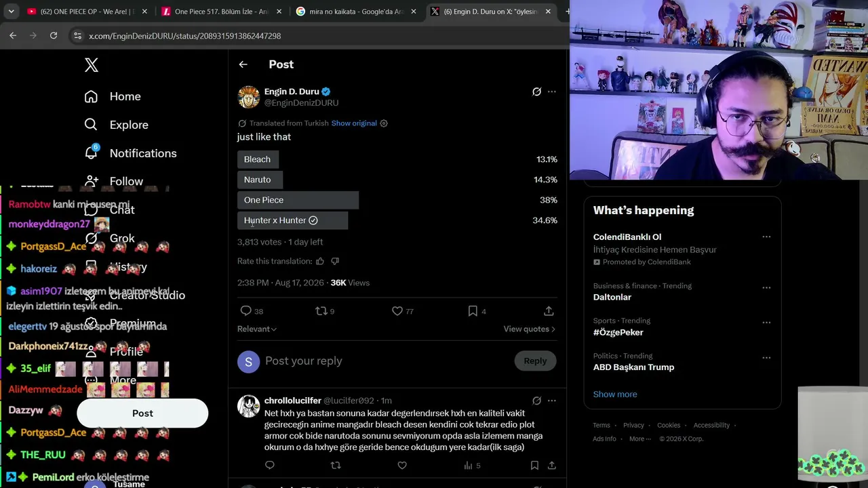
Task: Open Grok actions on chrollolucilfer's reply
Action: tap(536, 401)
